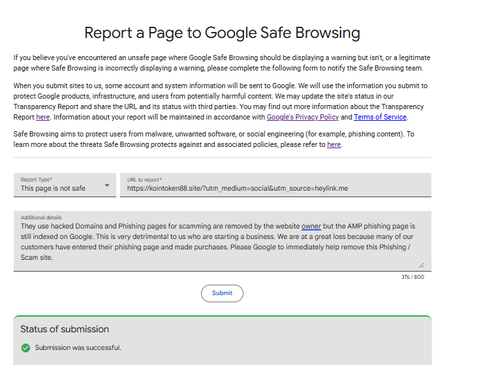The height and width of the screenshot is (365, 500).
Task: Click the URL to report input field
Action: point(276,185)
